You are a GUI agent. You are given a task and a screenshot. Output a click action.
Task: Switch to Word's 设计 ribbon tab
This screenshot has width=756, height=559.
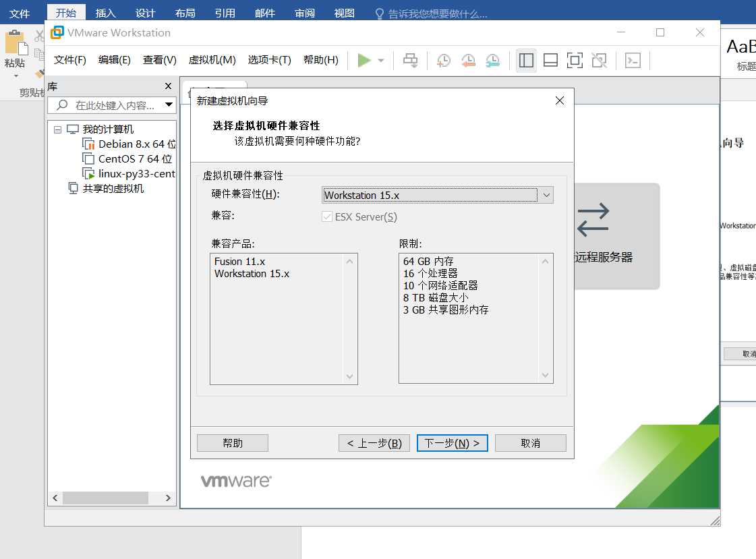[x=145, y=13]
